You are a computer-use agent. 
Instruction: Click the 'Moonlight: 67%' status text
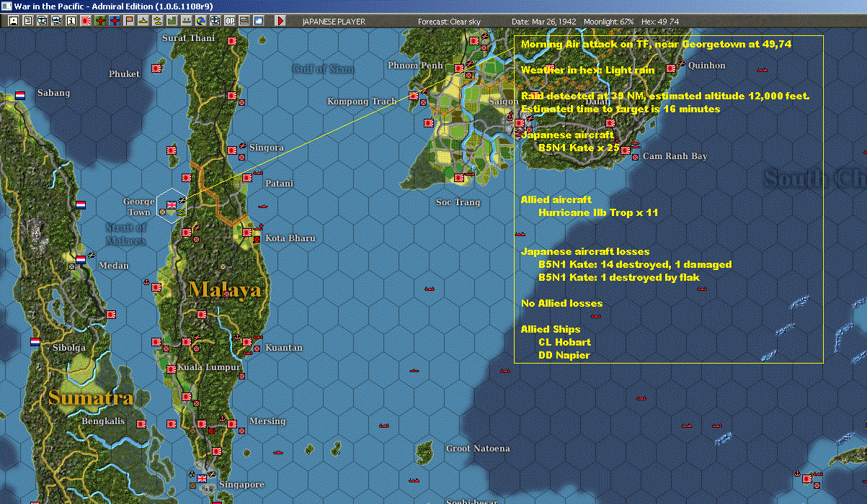(609, 22)
